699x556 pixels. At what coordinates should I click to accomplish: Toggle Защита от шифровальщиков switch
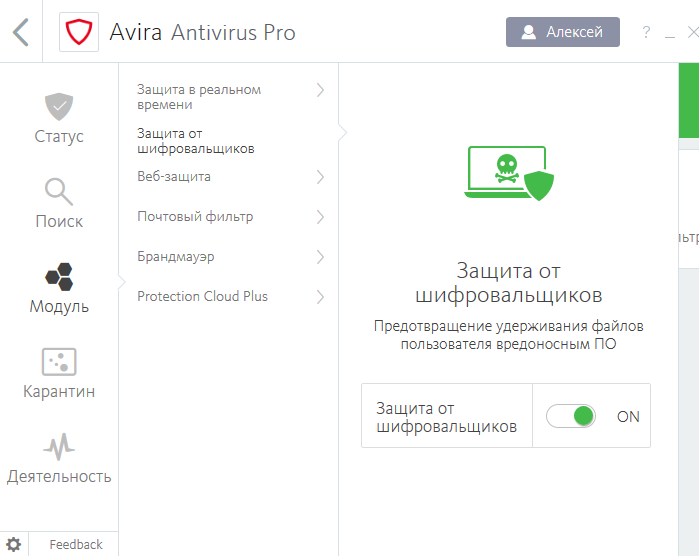click(x=571, y=416)
